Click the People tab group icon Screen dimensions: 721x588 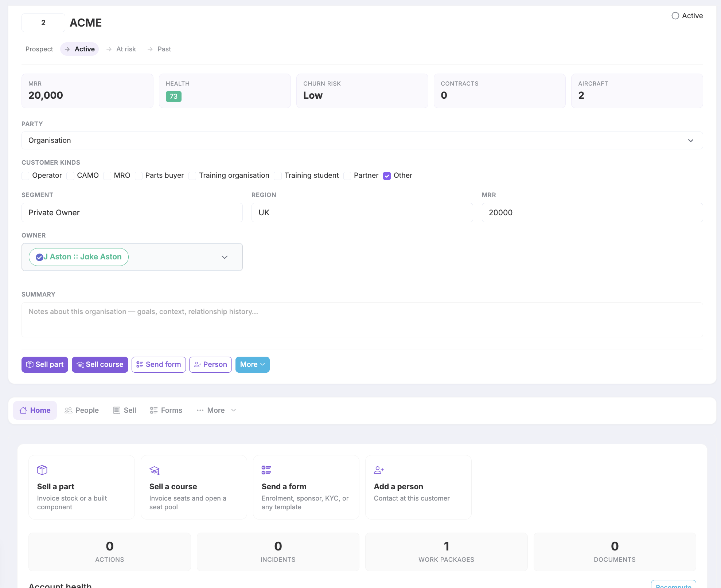click(x=68, y=410)
